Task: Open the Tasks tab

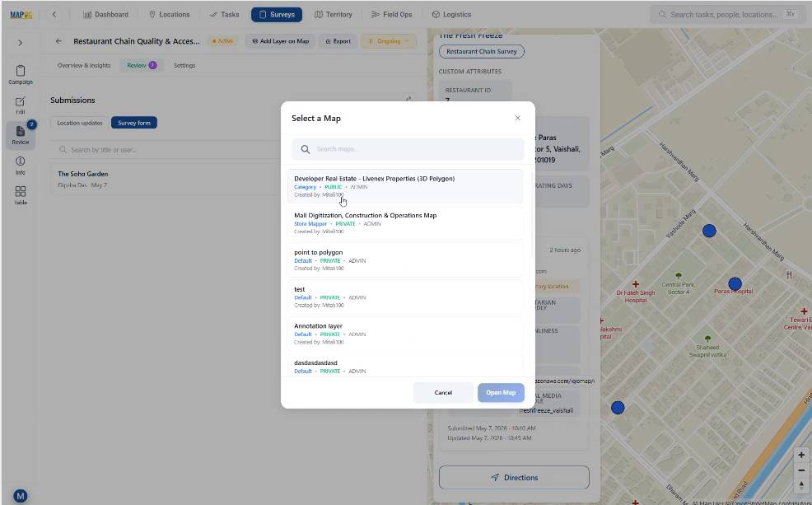Action: click(x=224, y=15)
